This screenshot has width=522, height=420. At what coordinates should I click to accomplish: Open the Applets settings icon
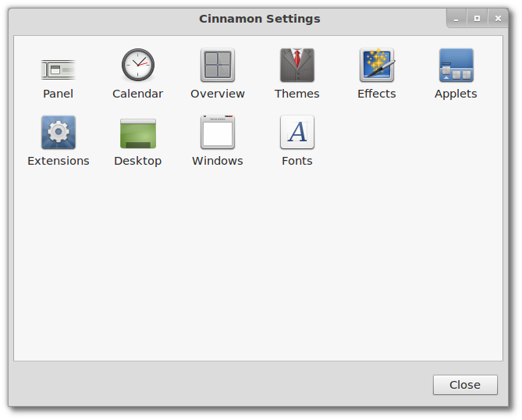point(456,66)
